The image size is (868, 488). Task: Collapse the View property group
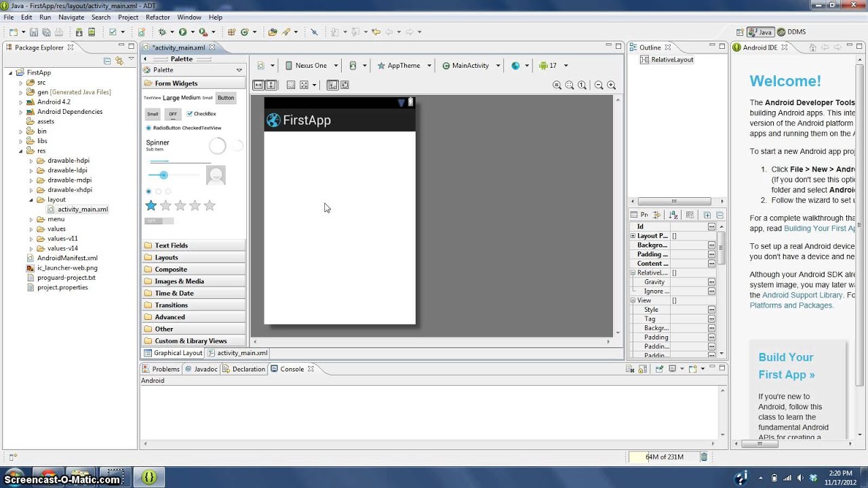[x=633, y=300]
